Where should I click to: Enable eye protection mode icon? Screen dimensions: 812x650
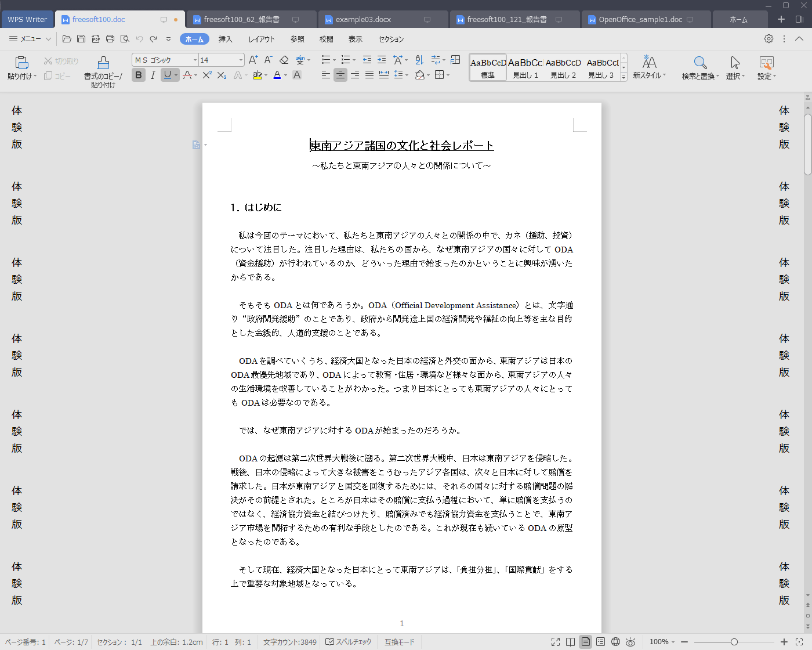click(630, 642)
